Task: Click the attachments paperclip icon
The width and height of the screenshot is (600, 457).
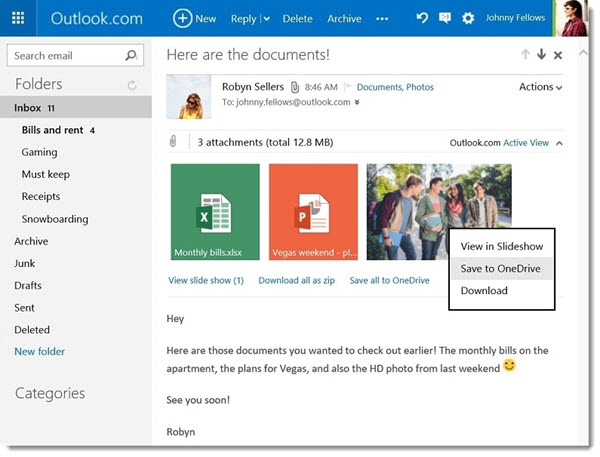Action: [x=173, y=141]
